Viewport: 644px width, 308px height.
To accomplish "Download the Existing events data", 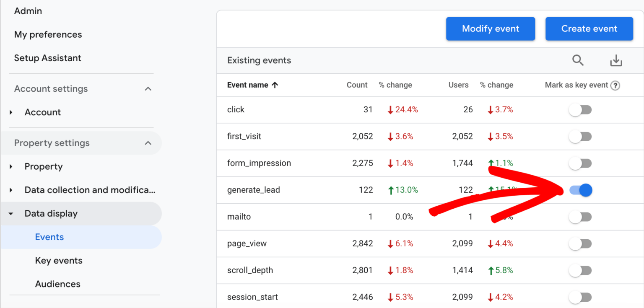I will [x=616, y=60].
